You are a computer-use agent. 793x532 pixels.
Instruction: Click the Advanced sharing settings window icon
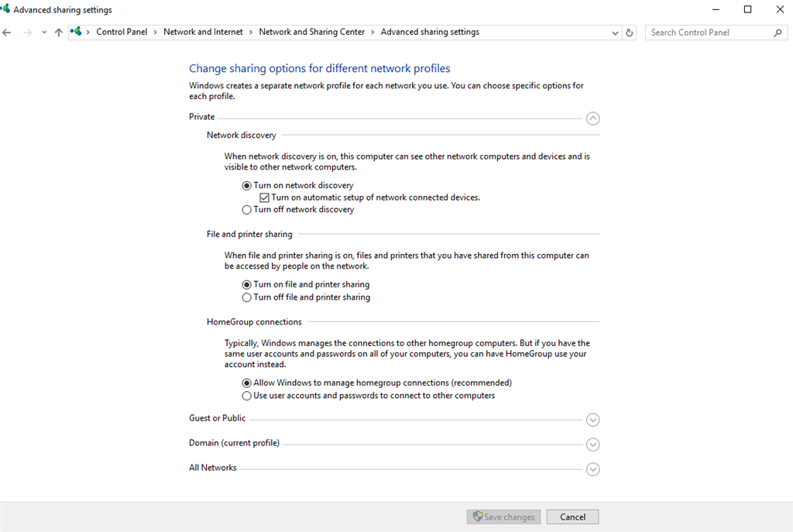click(x=5, y=9)
